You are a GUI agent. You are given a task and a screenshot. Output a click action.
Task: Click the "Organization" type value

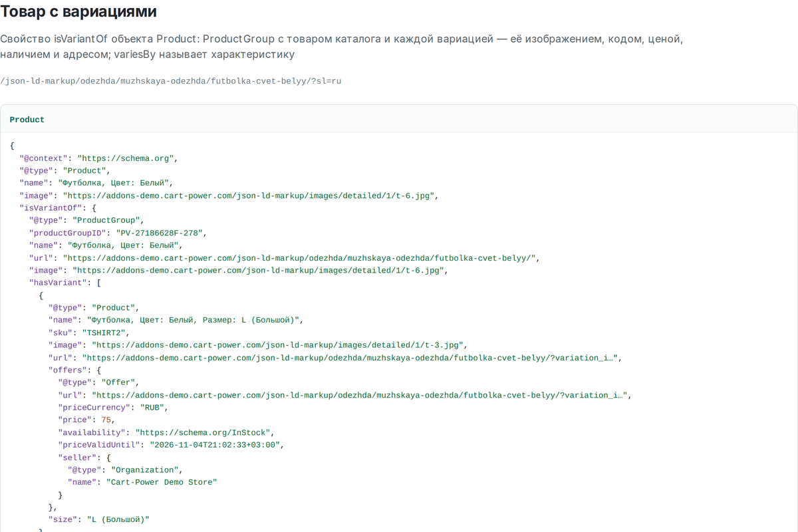click(x=144, y=470)
